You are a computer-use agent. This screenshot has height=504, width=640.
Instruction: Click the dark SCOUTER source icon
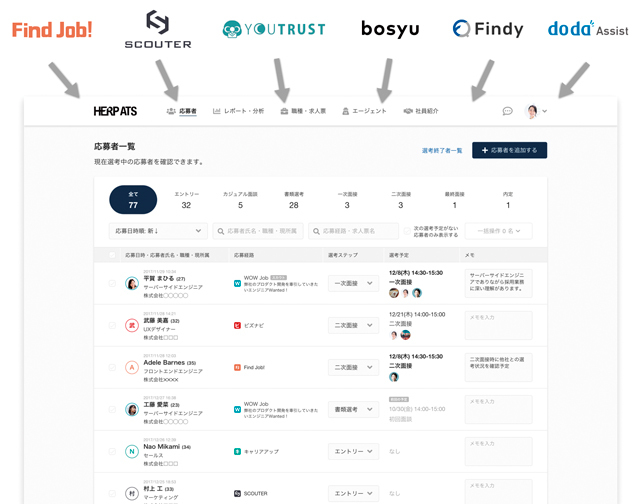pos(237,493)
